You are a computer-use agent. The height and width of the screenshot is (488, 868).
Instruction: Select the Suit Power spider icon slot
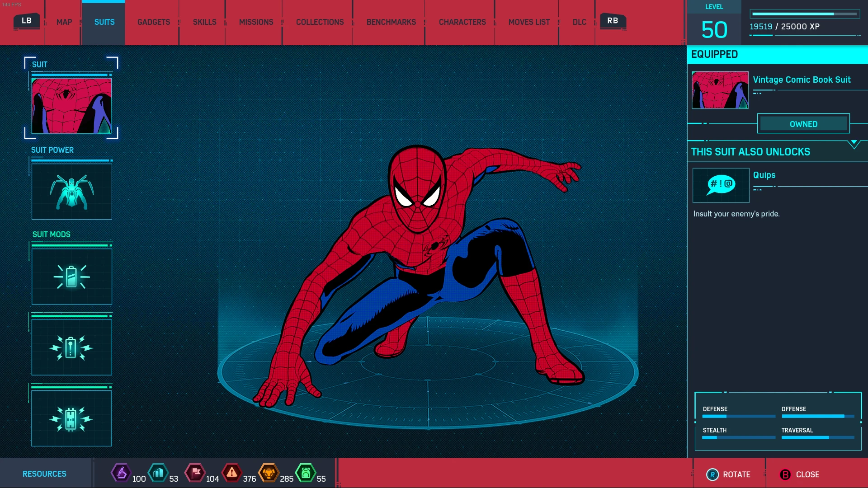click(x=72, y=192)
